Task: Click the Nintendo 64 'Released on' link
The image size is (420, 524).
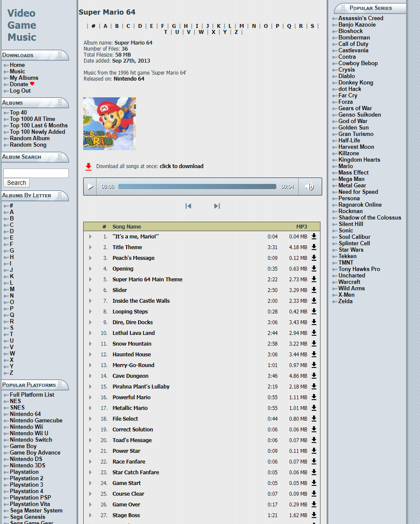Action: [x=129, y=79]
